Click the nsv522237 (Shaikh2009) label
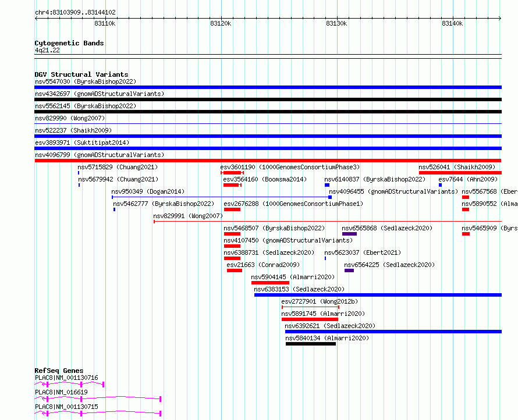518x420 pixels. (x=73, y=130)
